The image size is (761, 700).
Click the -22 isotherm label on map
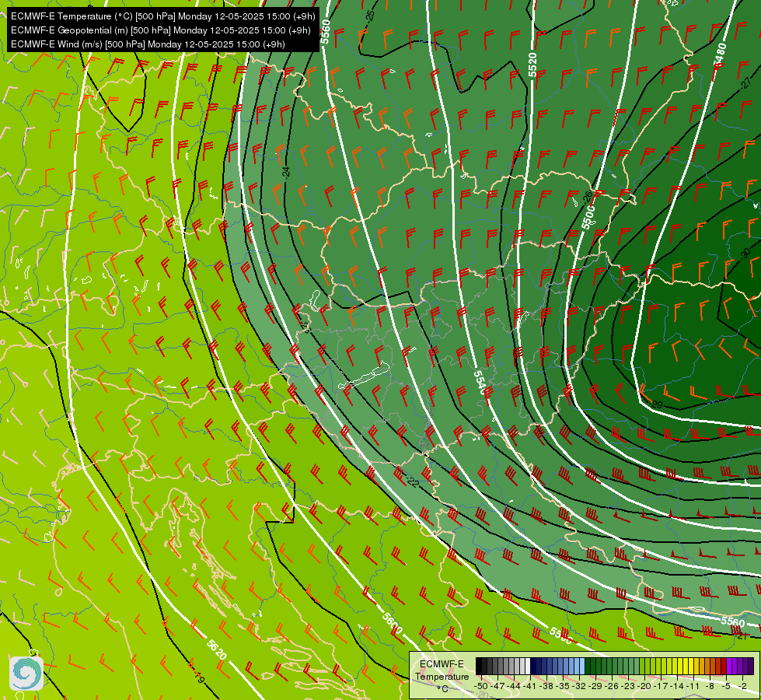pyautogui.click(x=412, y=482)
